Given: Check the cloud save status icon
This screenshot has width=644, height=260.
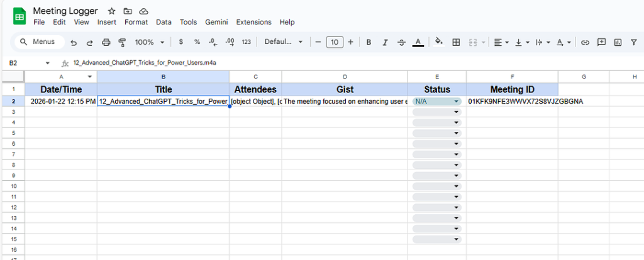Looking at the screenshot, I should click(143, 11).
